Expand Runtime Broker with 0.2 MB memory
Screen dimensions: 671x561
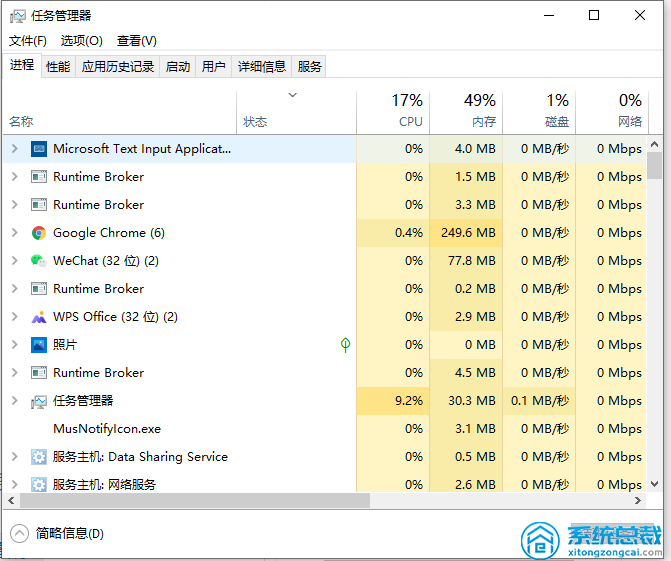pyautogui.click(x=15, y=289)
